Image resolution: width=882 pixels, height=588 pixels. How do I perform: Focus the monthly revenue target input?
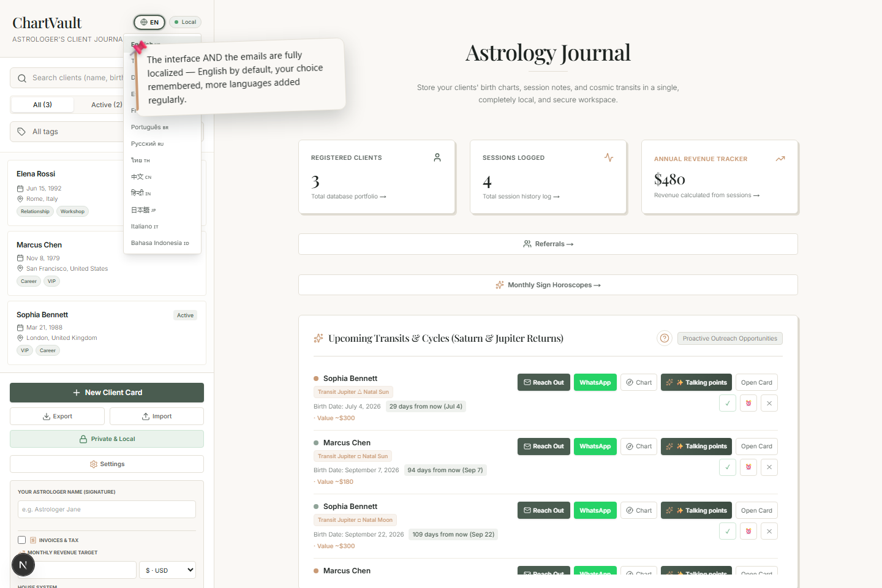coord(77,570)
